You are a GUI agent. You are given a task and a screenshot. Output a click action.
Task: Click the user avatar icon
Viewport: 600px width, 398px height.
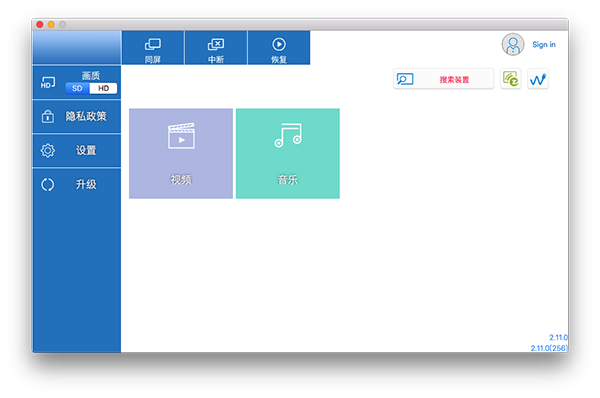coord(513,44)
